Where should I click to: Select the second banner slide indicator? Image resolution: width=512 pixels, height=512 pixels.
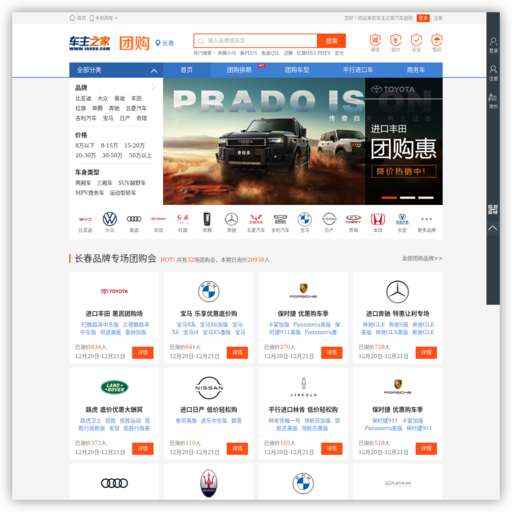pyautogui.click(x=407, y=198)
